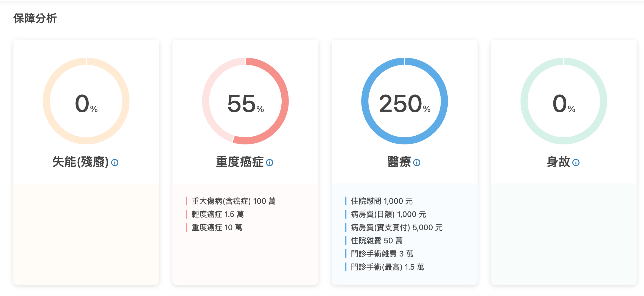Open info icon next to 失能(殘廢)
This screenshot has height=296, width=644.
[115, 163]
